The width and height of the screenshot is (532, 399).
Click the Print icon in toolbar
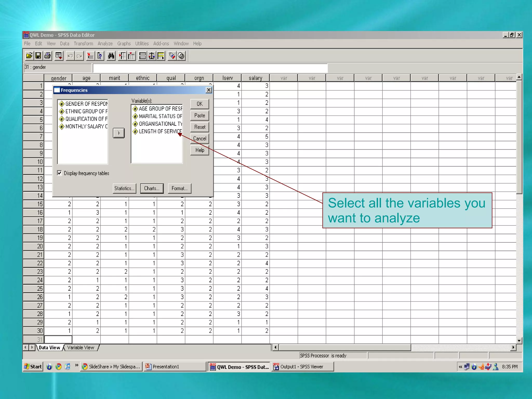click(48, 56)
